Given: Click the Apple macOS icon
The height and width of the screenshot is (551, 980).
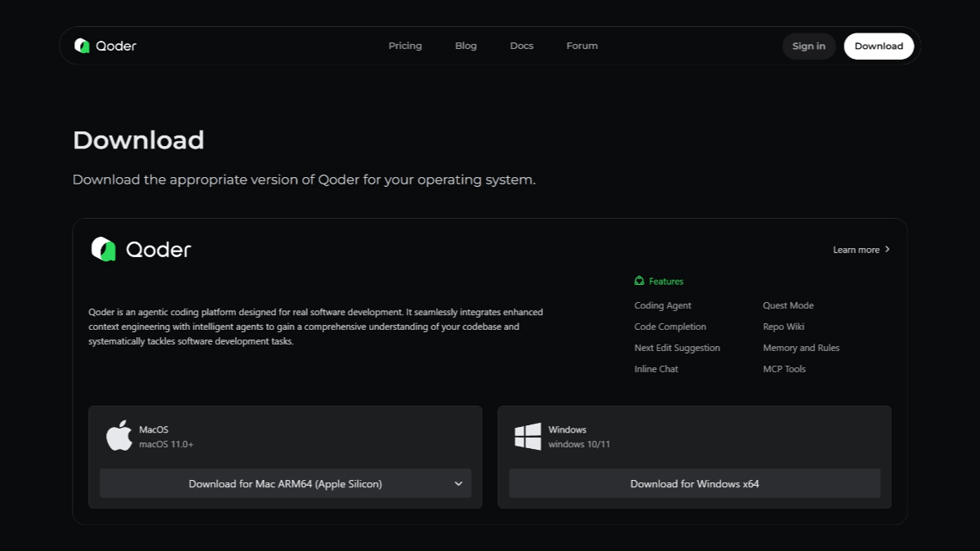Looking at the screenshot, I should pyautogui.click(x=119, y=436).
